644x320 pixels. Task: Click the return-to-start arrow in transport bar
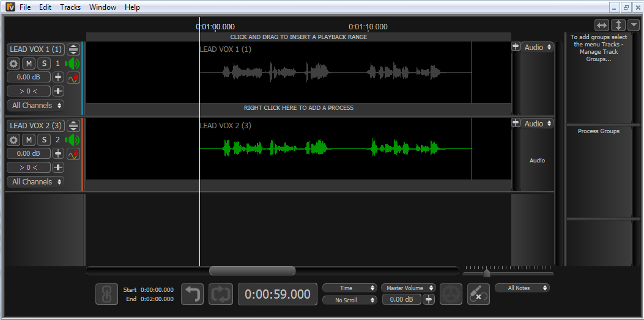tap(192, 294)
